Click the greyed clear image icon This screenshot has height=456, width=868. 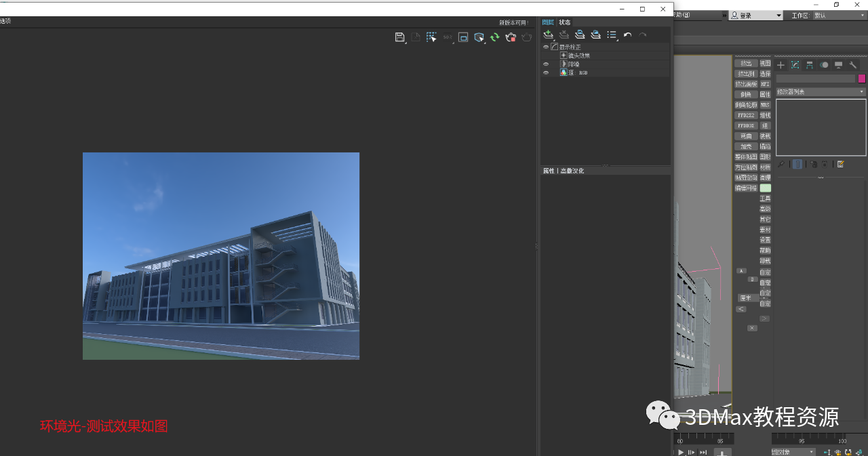416,37
